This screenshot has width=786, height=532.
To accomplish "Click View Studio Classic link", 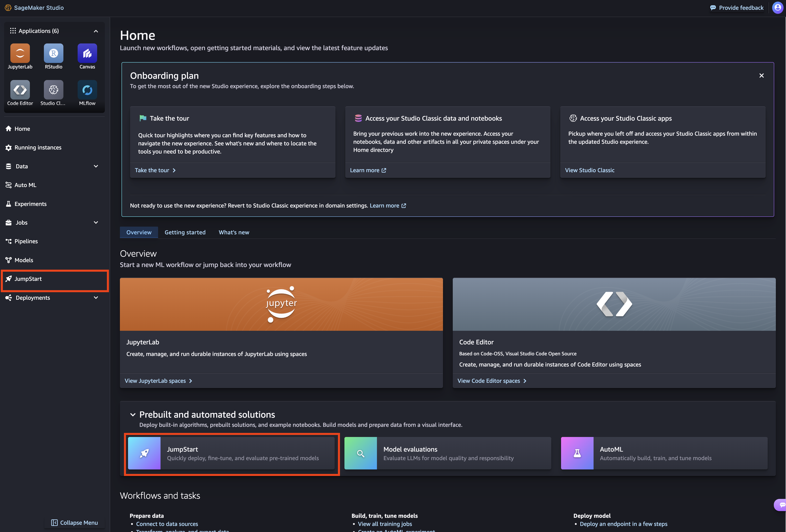I will click(x=589, y=170).
